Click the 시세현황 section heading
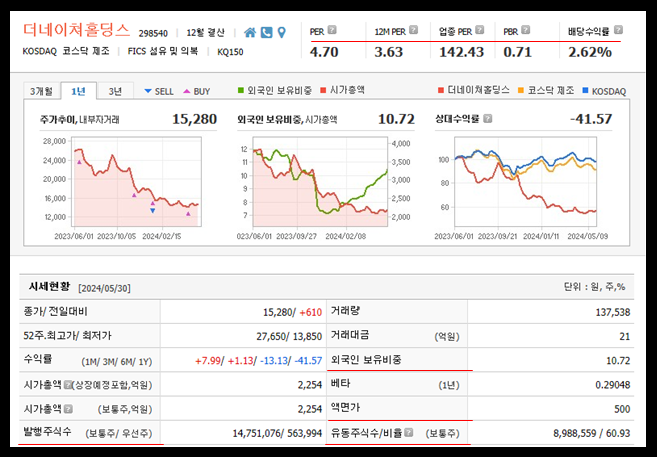The height and width of the screenshot is (457, 659). point(49,287)
